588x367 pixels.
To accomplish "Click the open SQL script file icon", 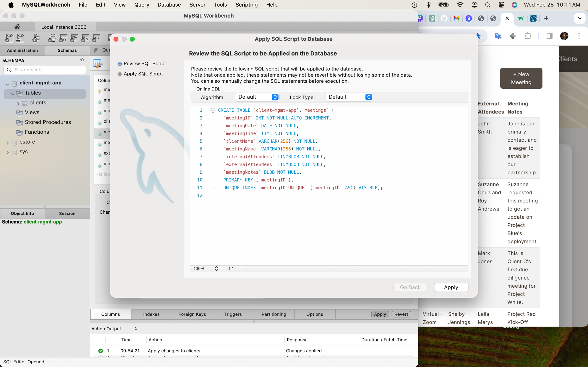I will click(20, 38).
